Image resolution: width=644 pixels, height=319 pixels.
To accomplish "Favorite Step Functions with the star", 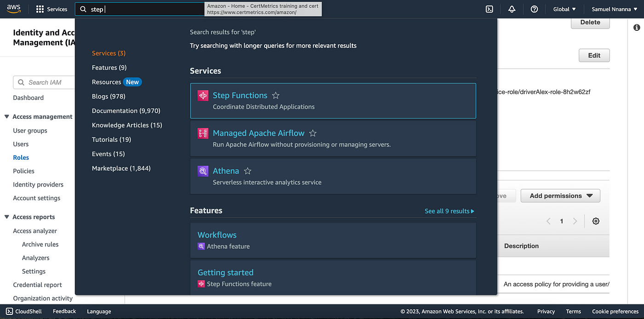I will point(276,95).
